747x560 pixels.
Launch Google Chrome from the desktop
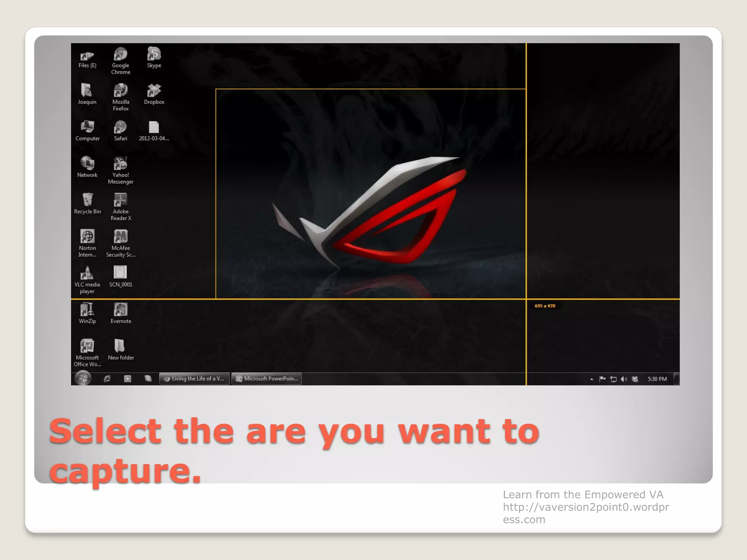(121, 61)
